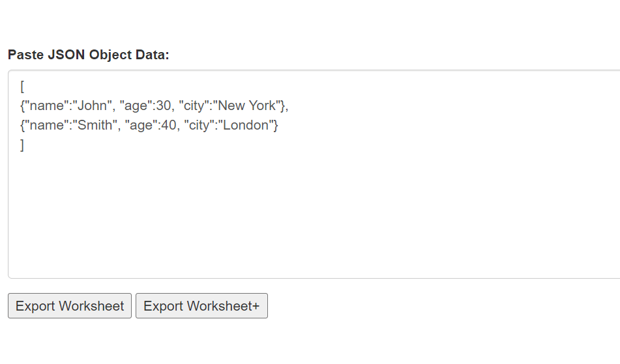620x364 pixels.
Task: Place cursor on the closing square bracket
Action: click(22, 145)
